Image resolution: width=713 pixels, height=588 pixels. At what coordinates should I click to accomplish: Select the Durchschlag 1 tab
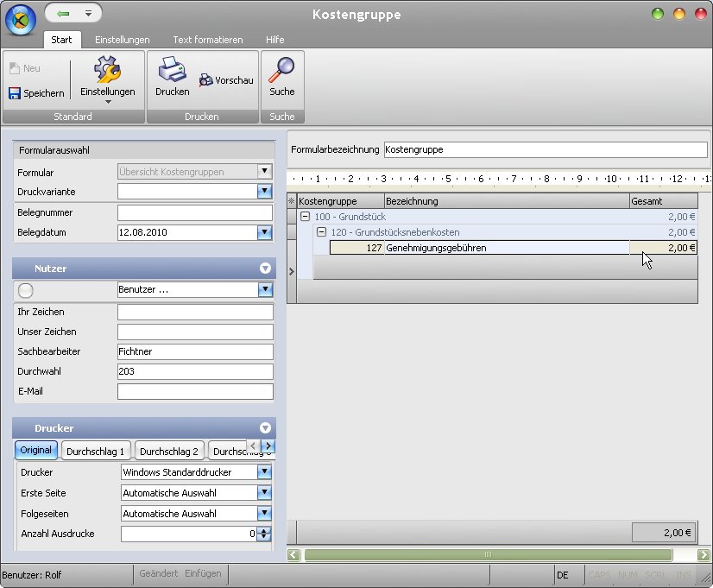click(x=96, y=451)
